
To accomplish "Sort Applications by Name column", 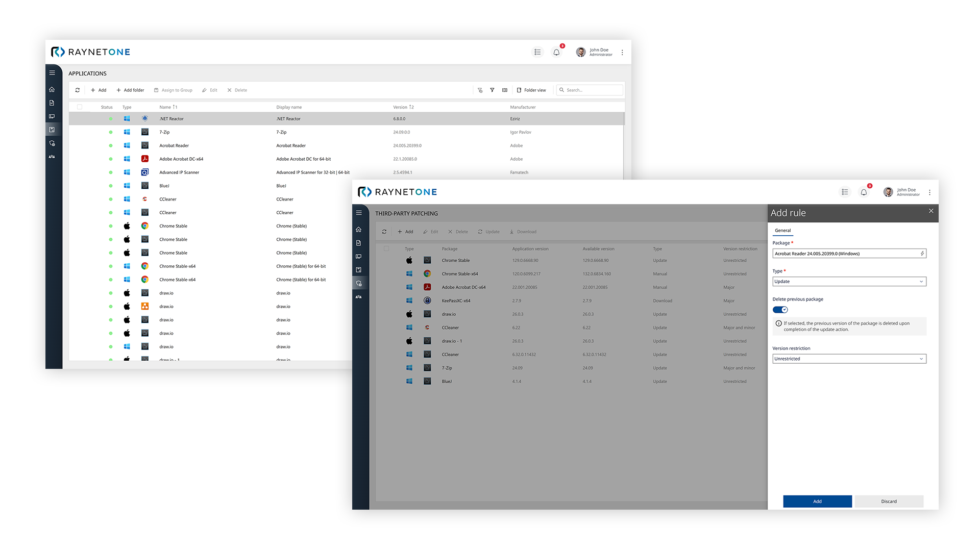I will (x=168, y=107).
